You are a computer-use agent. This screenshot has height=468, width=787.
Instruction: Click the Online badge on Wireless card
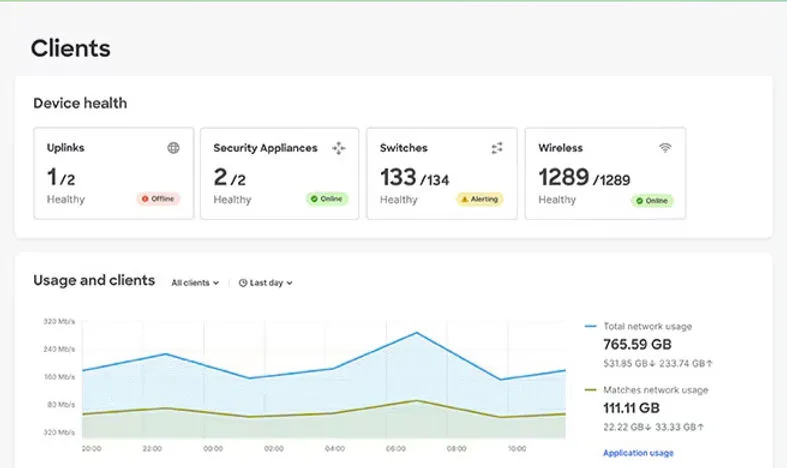652,201
